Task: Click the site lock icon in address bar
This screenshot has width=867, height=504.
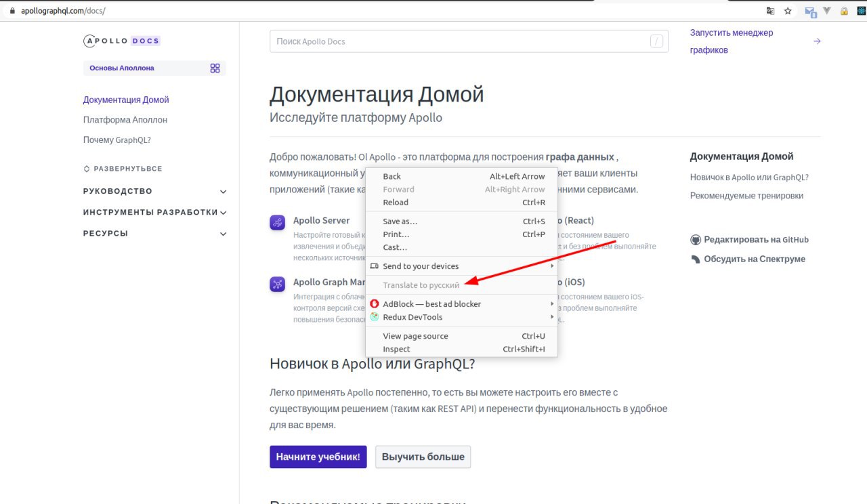Action: click(x=12, y=11)
